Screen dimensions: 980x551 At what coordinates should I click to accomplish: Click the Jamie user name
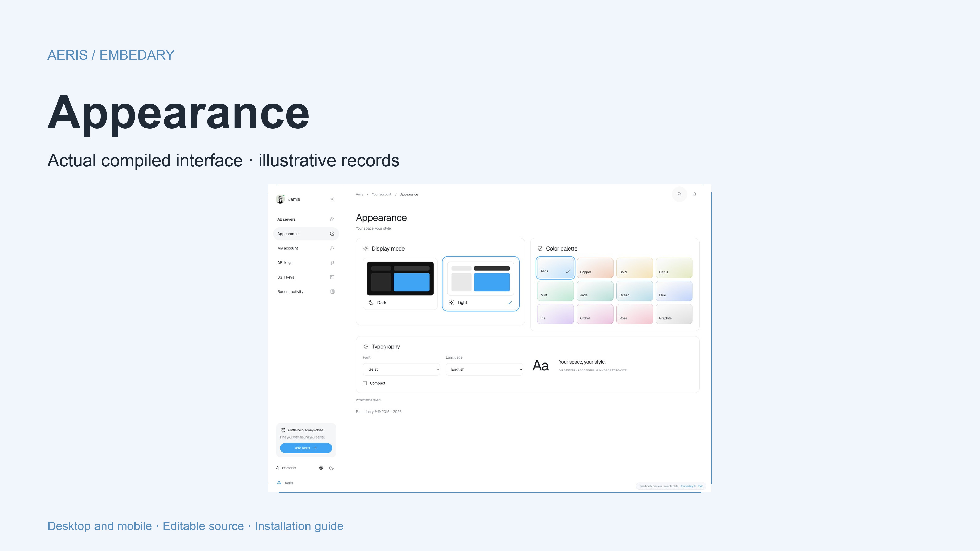pyautogui.click(x=294, y=199)
